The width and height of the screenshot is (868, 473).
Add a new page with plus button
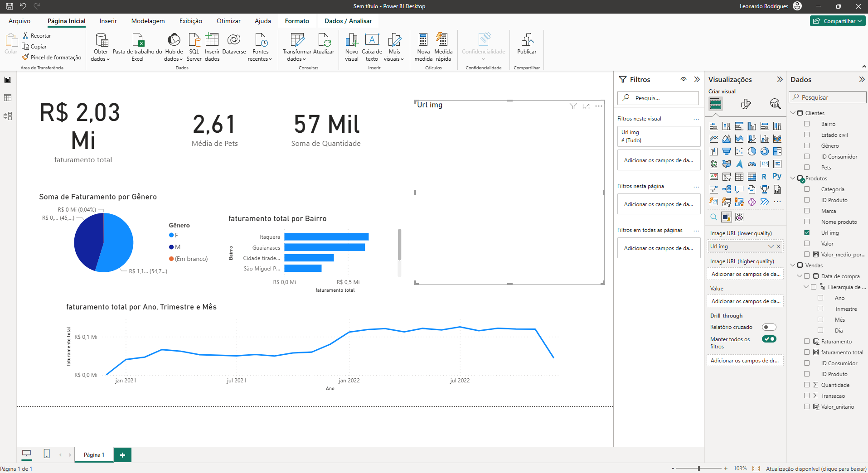tap(122, 455)
